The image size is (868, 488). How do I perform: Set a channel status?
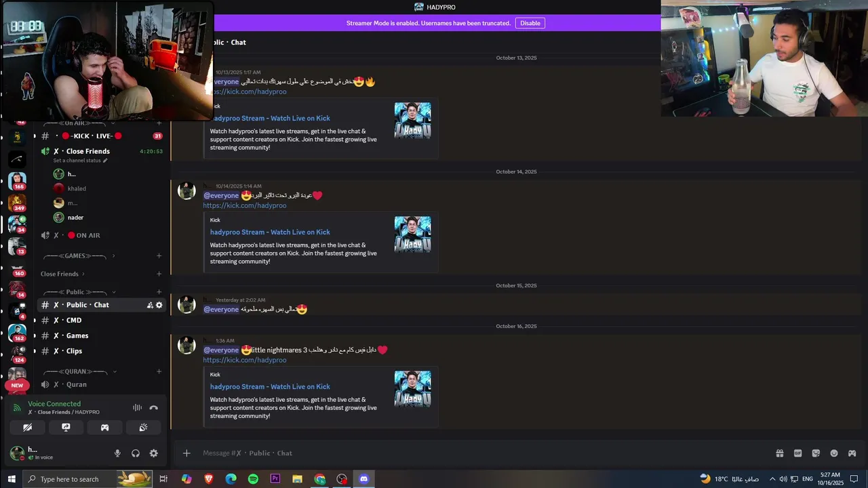click(x=80, y=161)
